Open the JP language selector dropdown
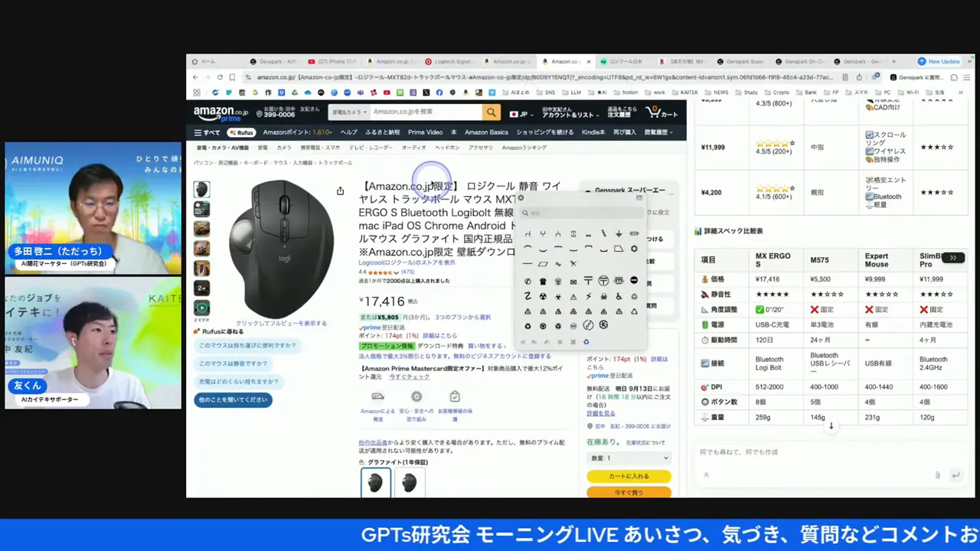Image resolution: width=980 pixels, height=551 pixels. tap(520, 114)
